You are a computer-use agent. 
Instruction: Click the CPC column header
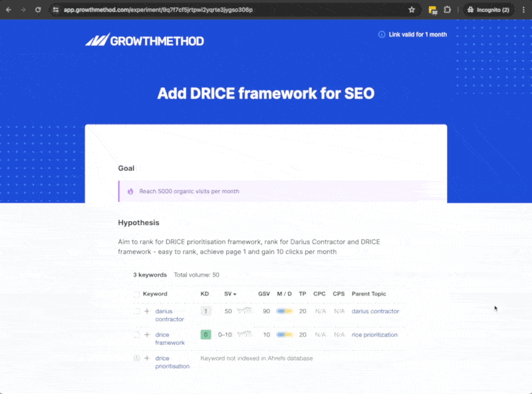(x=319, y=294)
